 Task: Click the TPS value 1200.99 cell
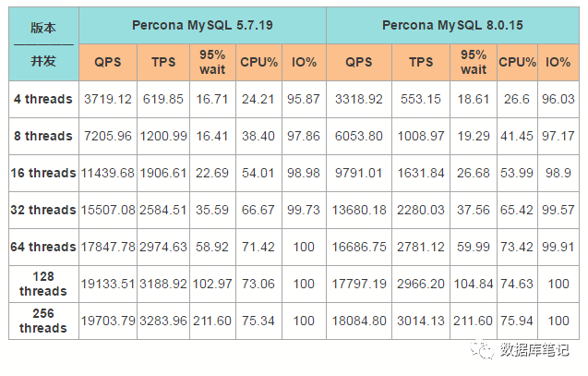point(164,136)
